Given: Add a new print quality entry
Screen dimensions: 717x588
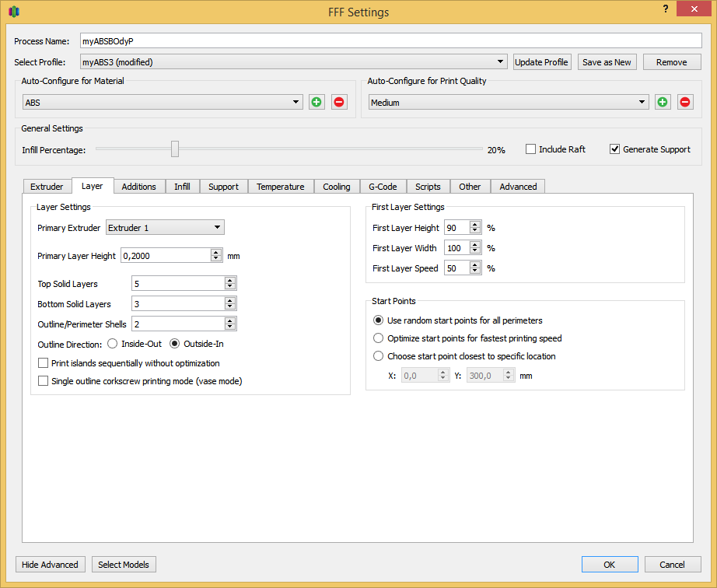Looking at the screenshot, I should (662, 102).
